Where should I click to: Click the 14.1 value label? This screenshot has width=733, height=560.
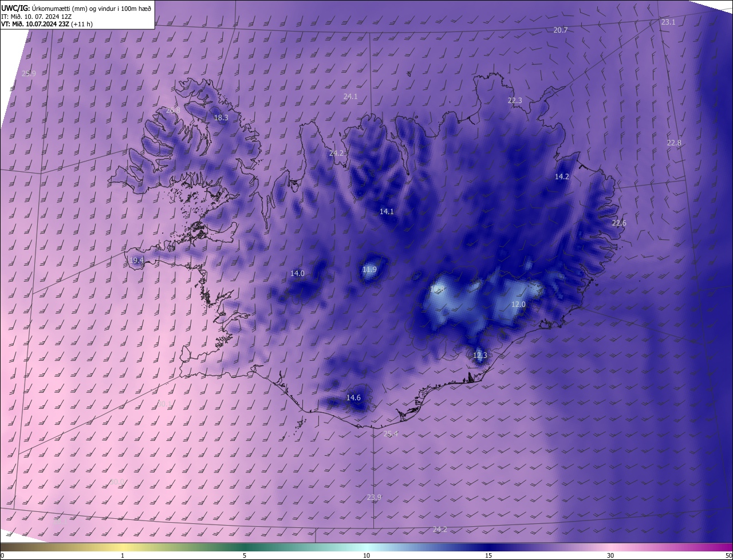(x=387, y=211)
